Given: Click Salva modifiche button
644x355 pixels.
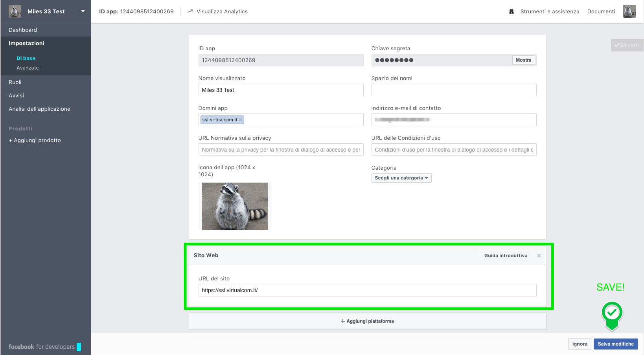Looking at the screenshot, I should [x=615, y=344].
